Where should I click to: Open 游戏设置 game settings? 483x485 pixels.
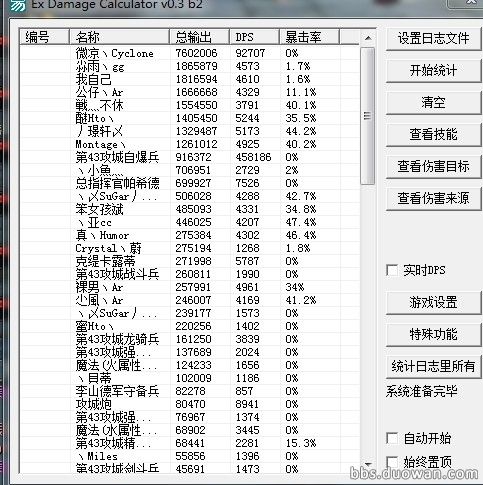tap(433, 302)
